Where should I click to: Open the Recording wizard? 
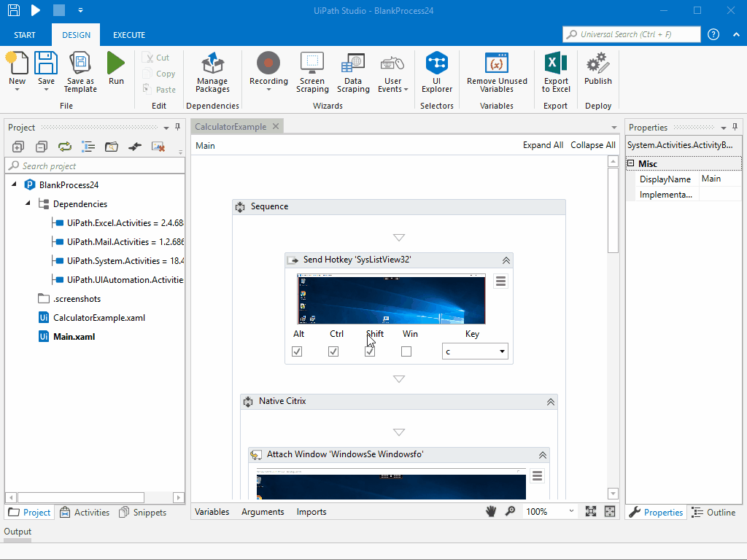tap(268, 69)
